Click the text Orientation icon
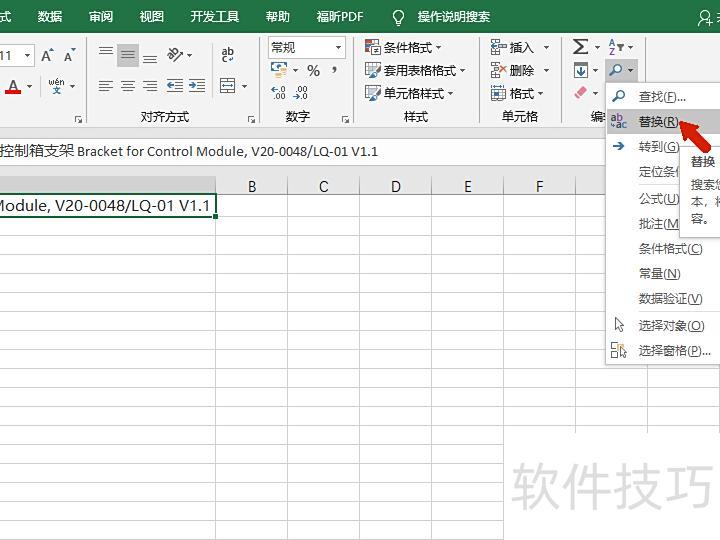The width and height of the screenshot is (720, 540). 175,55
